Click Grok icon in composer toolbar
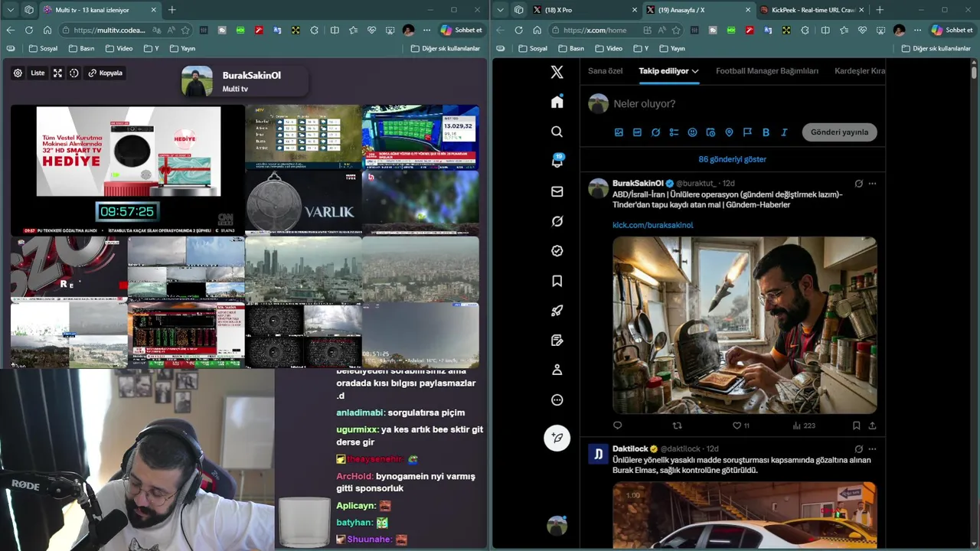 (655, 132)
